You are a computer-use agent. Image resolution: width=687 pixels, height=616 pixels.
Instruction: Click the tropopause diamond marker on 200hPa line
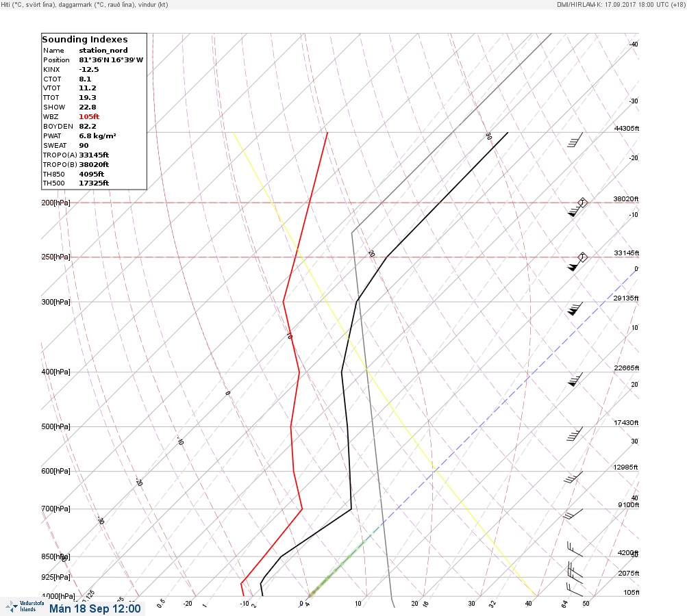582,203
